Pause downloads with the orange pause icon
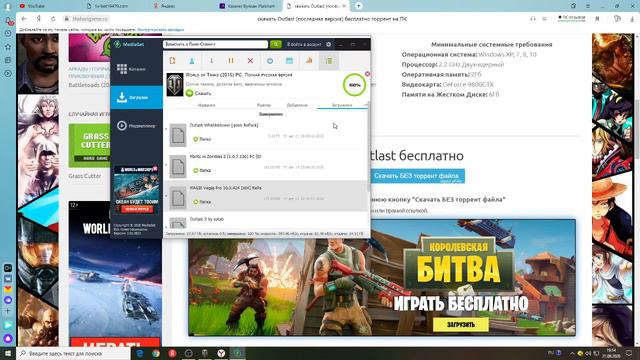 (x=231, y=61)
